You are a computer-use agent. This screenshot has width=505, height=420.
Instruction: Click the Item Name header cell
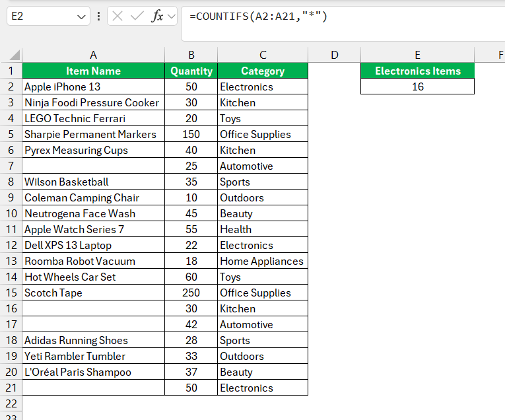click(x=93, y=71)
